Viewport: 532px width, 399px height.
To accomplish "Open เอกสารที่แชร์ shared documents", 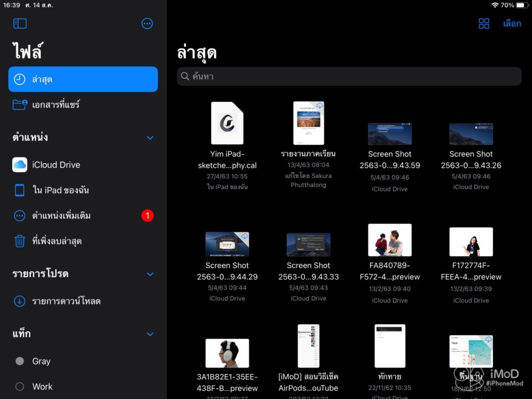I will coord(56,105).
